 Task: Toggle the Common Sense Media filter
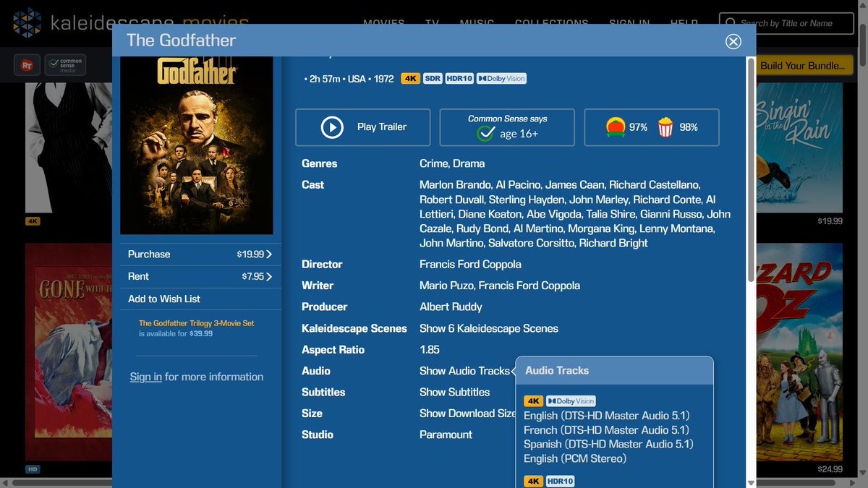click(x=65, y=65)
